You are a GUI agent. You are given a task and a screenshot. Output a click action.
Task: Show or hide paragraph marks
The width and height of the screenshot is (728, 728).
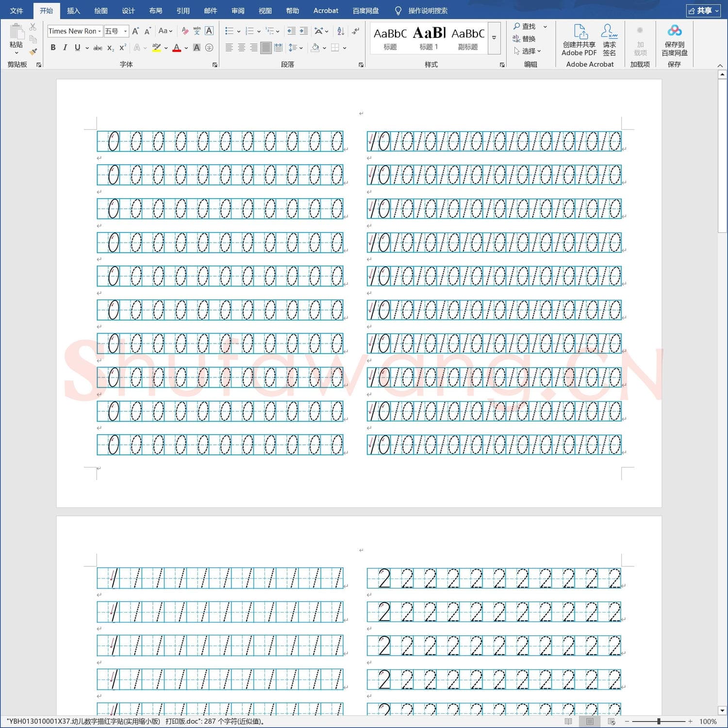[356, 31]
